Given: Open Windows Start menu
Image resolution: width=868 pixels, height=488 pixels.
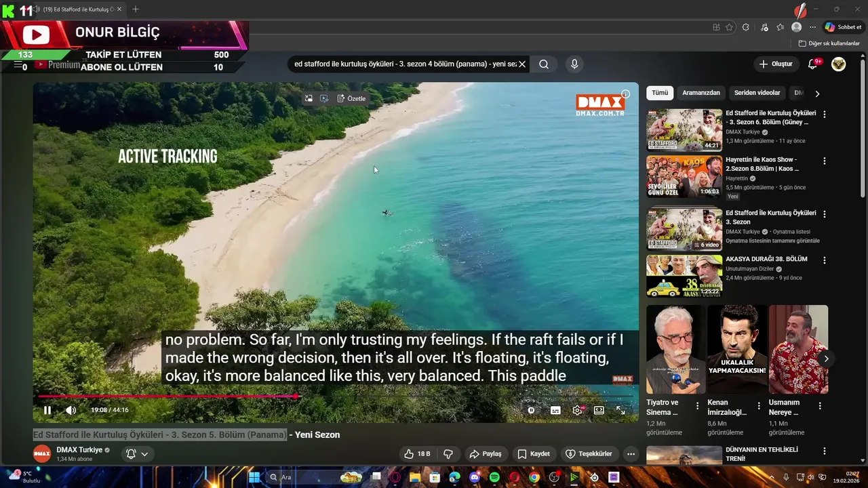Looking at the screenshot, I should [254, 477].
